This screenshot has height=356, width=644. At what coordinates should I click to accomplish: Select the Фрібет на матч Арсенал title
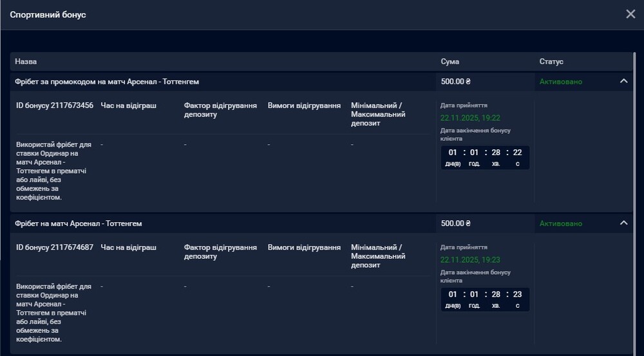point(79,223)
